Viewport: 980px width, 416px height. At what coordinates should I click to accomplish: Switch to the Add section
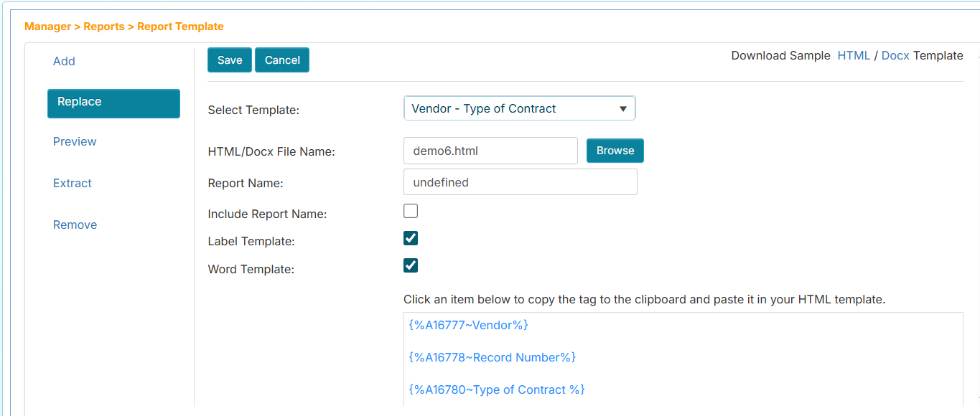click(x=64, y=61)
